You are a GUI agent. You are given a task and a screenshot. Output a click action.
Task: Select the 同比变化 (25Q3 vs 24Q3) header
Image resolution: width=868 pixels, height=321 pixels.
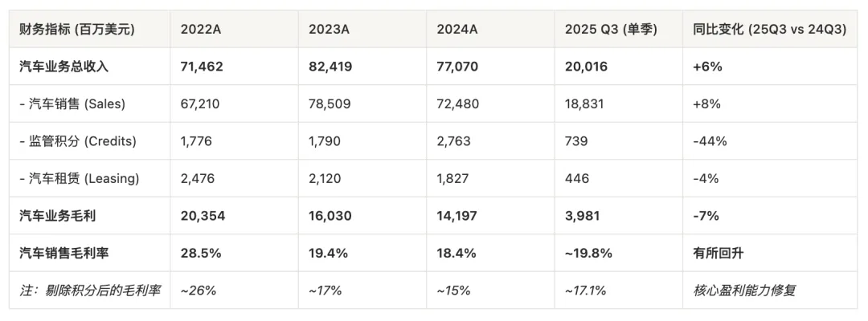(769, 30)
